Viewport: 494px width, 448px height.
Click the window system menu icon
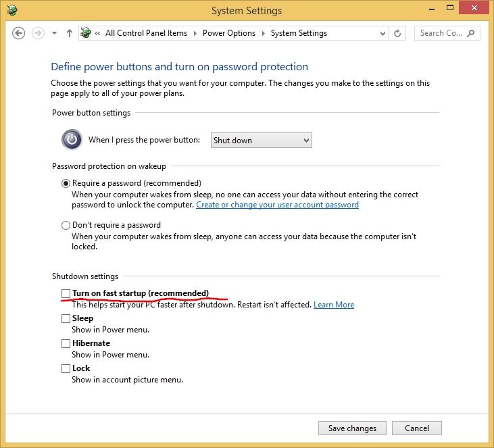[x=12, y=10]
